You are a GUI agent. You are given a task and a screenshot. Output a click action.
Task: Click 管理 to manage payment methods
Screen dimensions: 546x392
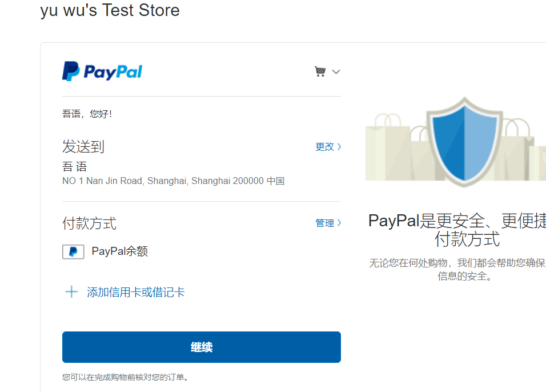(x=328, y=223)
